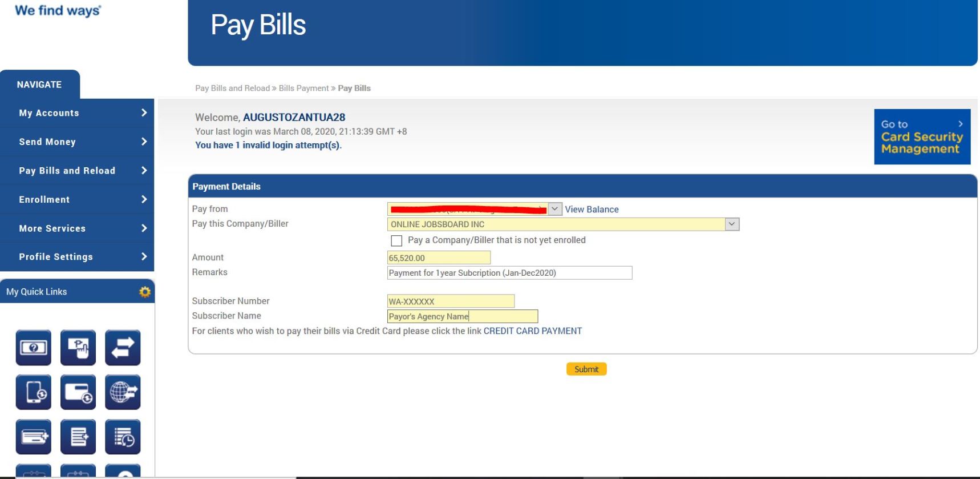
Task: Open the list with clock history quick link icon
Action: point(123,437)
